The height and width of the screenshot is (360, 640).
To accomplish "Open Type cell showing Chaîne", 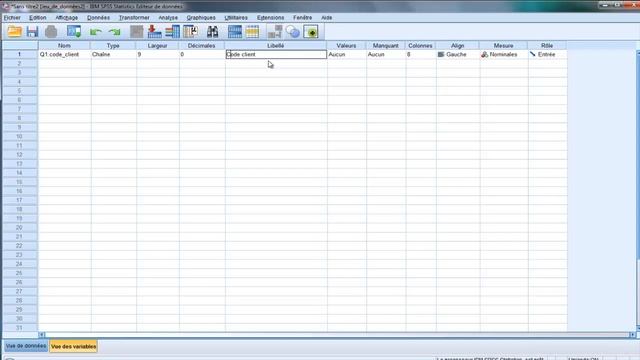I will (113, 54).
